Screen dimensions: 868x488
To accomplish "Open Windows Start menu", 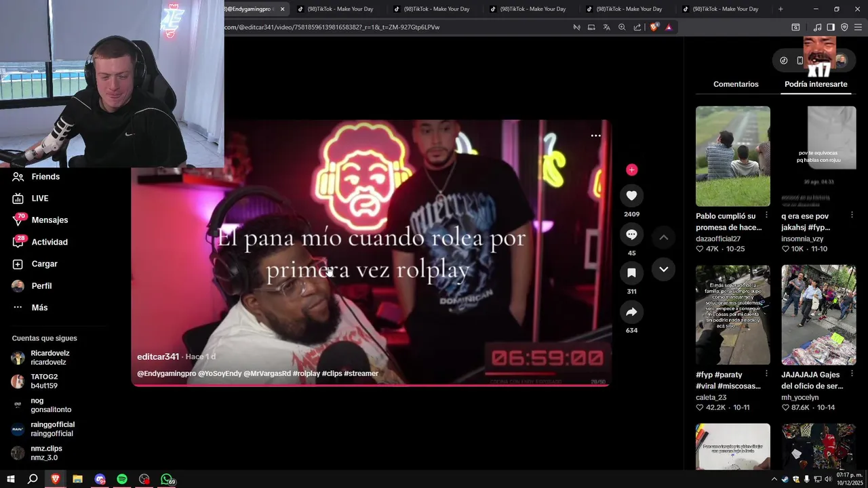I will tap(10, 479).
